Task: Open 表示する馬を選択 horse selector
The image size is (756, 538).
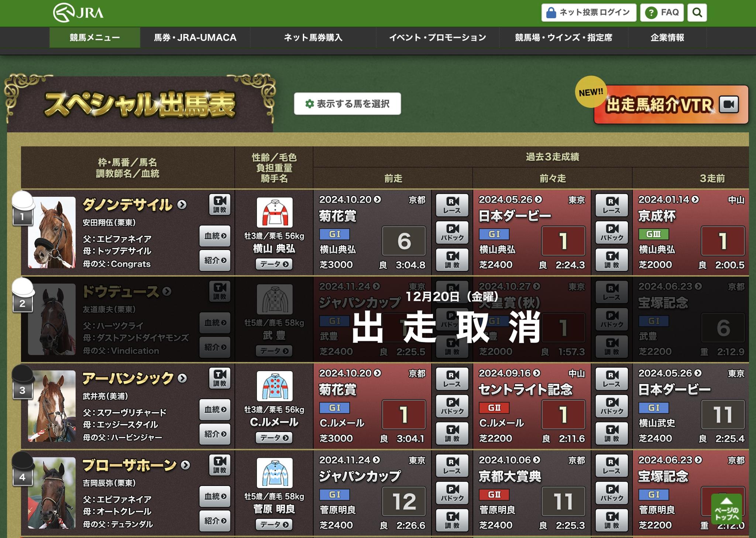Action: click(x=347, y=104)
